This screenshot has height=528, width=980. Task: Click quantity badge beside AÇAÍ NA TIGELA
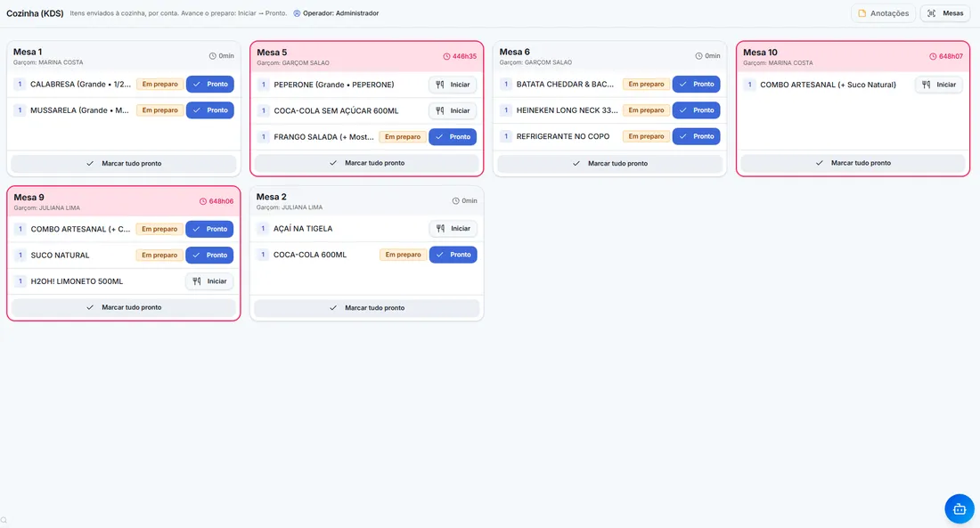pos(263,229)
